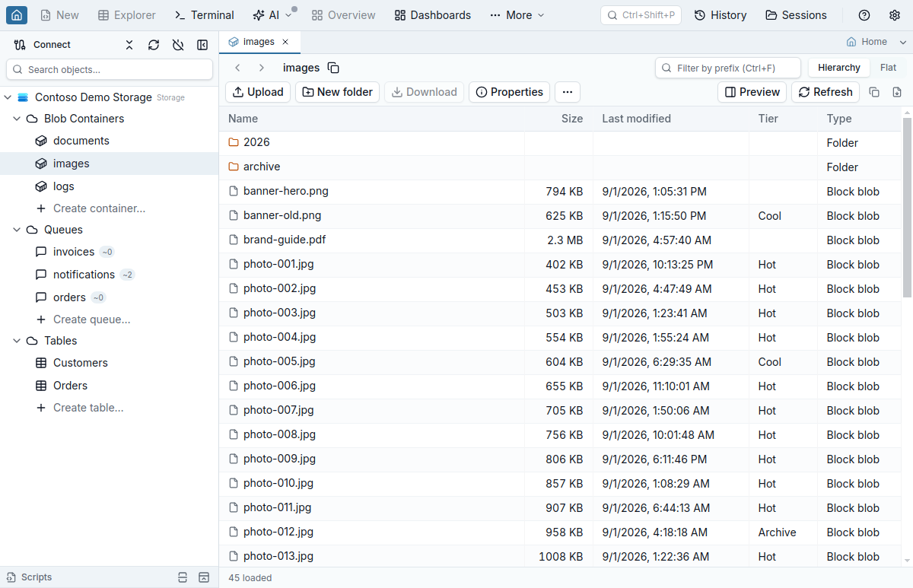Close the images tab
913x588 pixels.
pyautogui.click(x=285, y=42)
